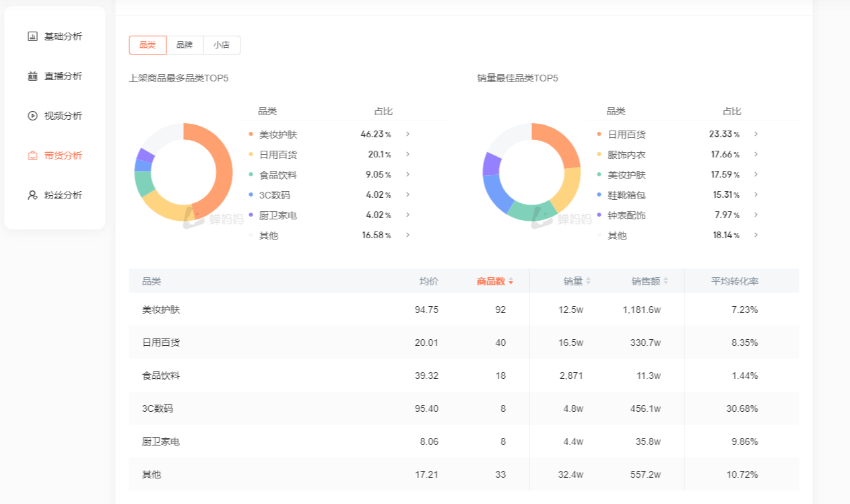Click blue dot beside 鞋靴箱包 legend

coord(599,195)
